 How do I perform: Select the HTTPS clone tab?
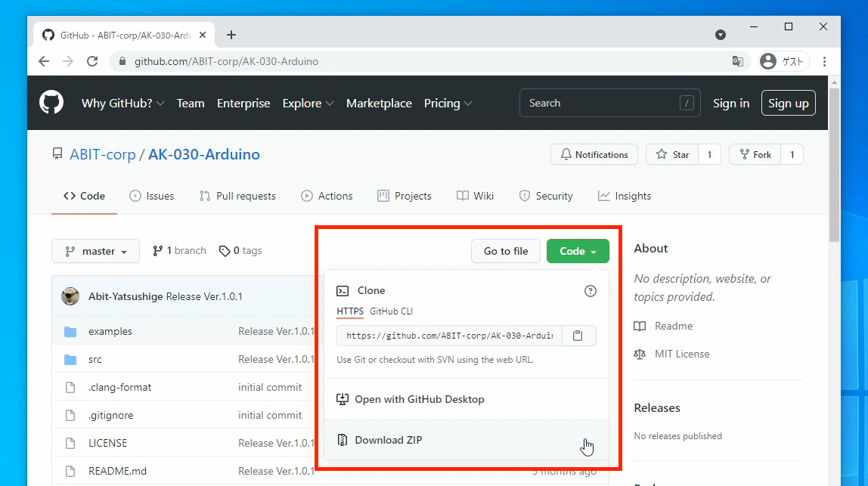350,311
